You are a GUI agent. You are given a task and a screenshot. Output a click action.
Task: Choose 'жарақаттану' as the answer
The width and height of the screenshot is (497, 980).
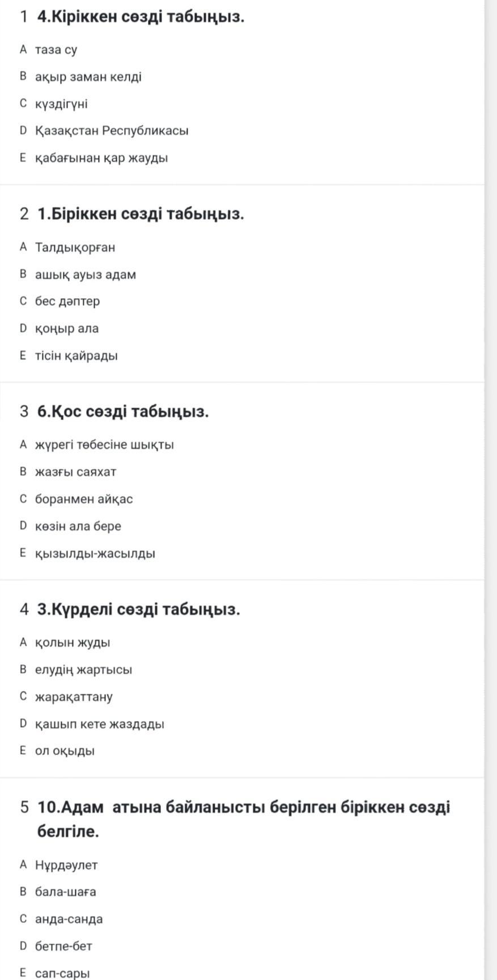(74, 697)
